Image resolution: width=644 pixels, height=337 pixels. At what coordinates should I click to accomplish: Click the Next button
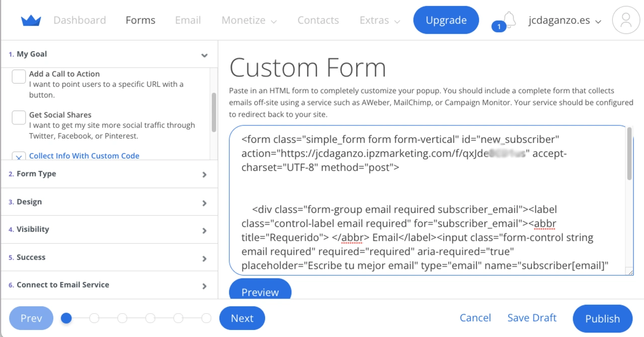pos(242,318)
